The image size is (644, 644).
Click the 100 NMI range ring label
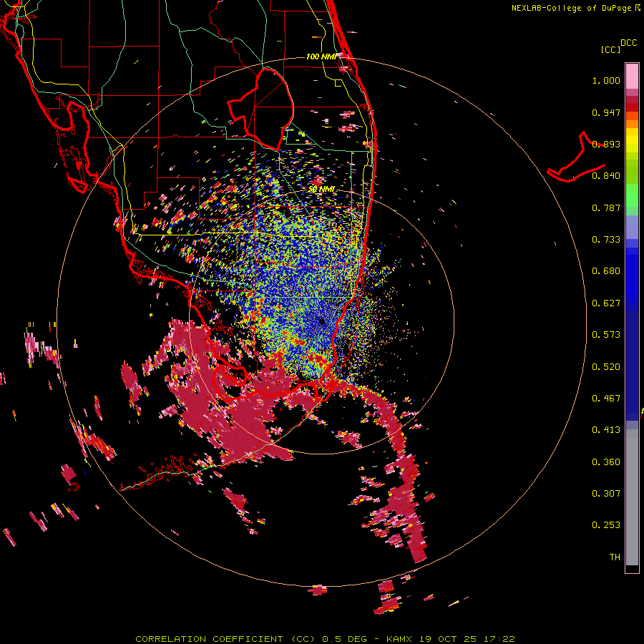coord(321,57)
